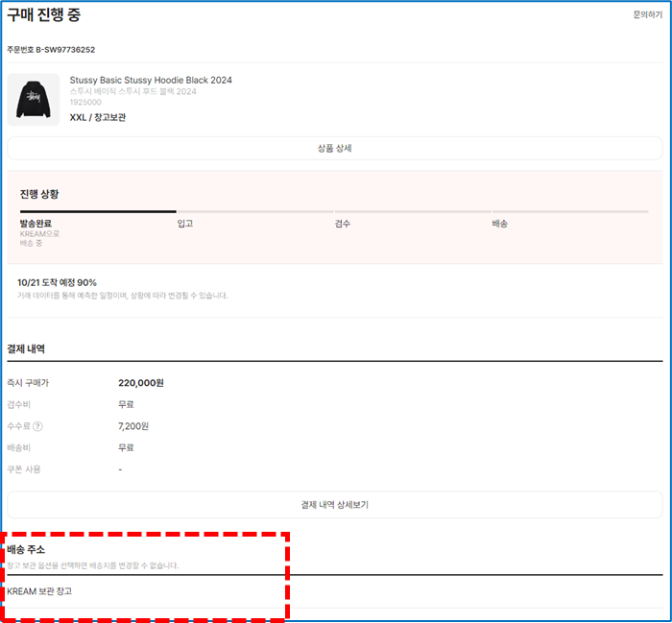Click the 즉시 구매가 label

tap(28, 383)
